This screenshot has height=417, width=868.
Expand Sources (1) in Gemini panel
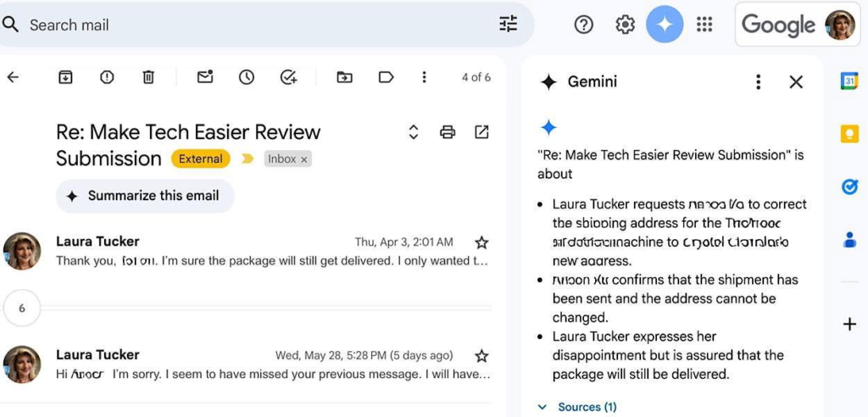pyautogui.click(x=577, y=407)
